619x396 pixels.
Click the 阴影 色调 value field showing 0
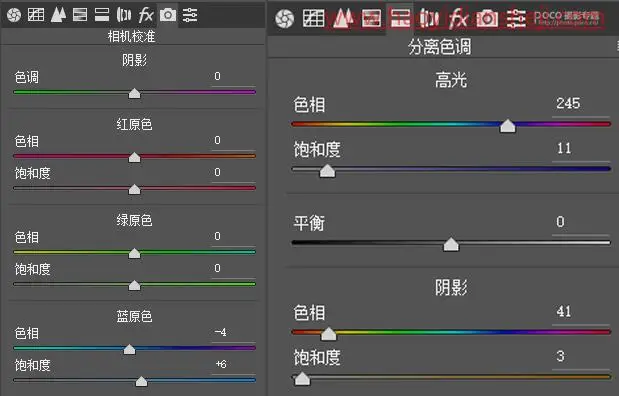[x=233, y=77]
